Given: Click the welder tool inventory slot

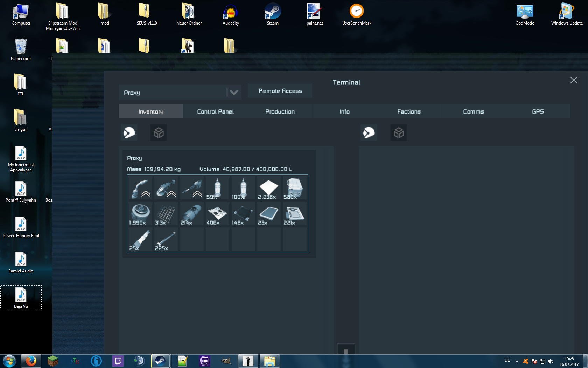Looking at the screenshot, I should click(x=141, y=188).
